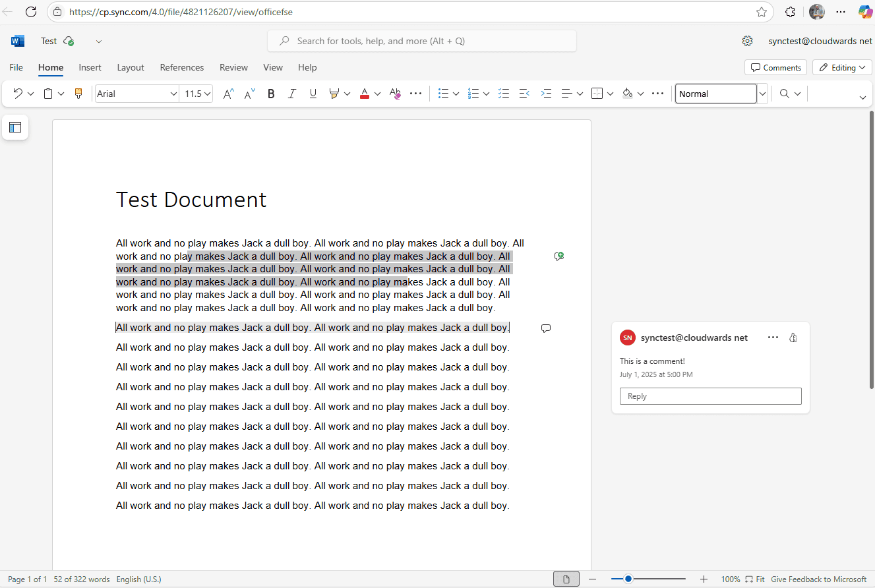Toggle Underline formatting
This screenshot has width=875, height=588.
pyautogui.click(x=313, y=94)
